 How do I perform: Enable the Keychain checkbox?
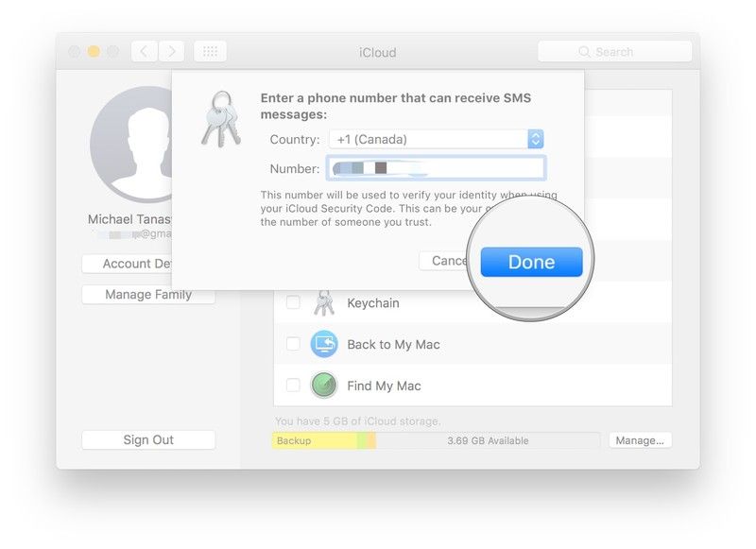[x=293, y=303]
